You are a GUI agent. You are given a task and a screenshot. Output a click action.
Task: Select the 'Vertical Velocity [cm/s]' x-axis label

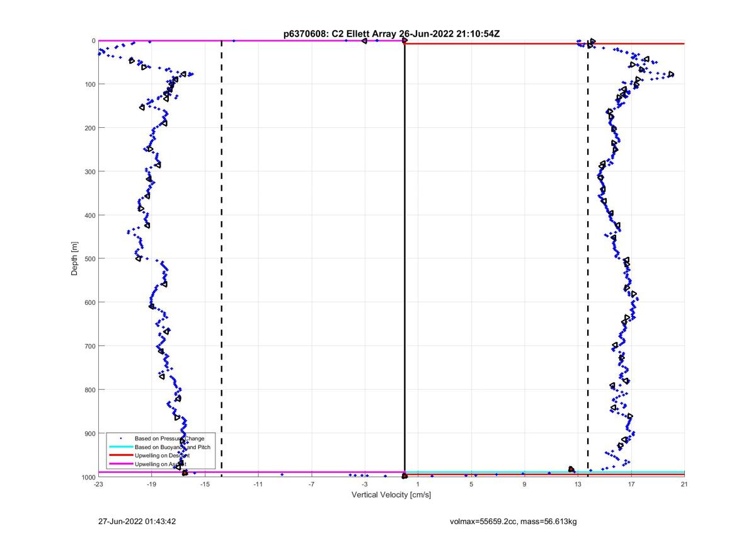pos(391,495)
